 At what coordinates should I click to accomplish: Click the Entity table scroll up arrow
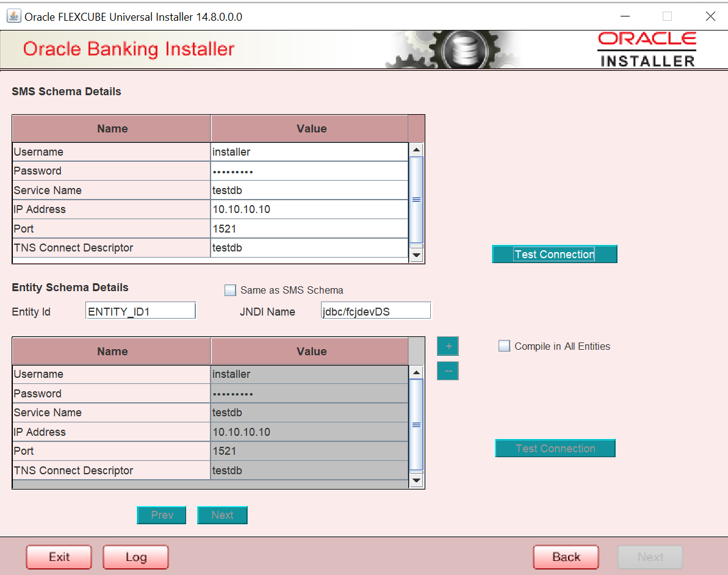(x=416, y=372)
